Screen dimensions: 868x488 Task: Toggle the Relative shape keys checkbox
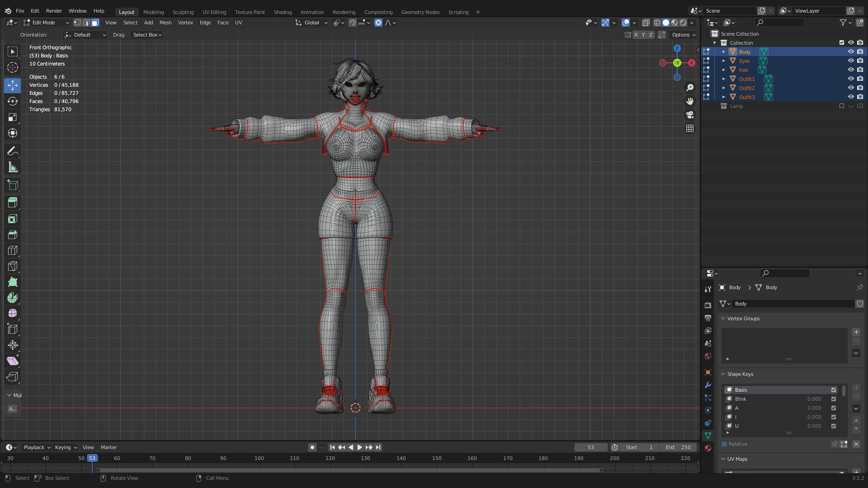(x=724, y=444)
